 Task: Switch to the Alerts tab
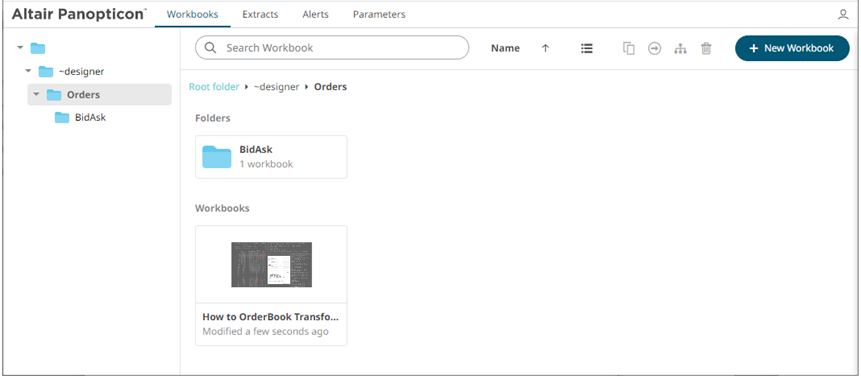[x=315, y=14]
